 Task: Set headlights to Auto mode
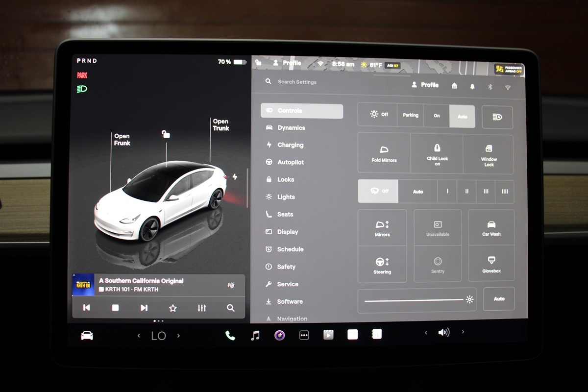click(462, 116)
